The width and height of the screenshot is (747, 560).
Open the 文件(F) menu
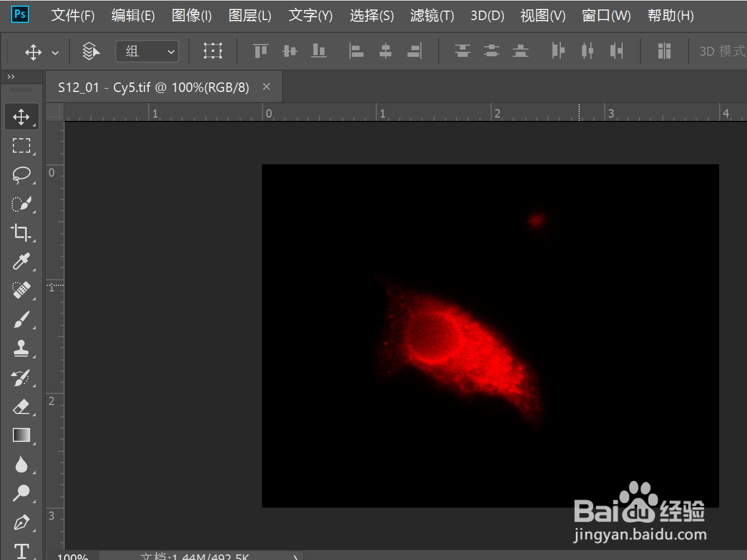pos(73,16)
